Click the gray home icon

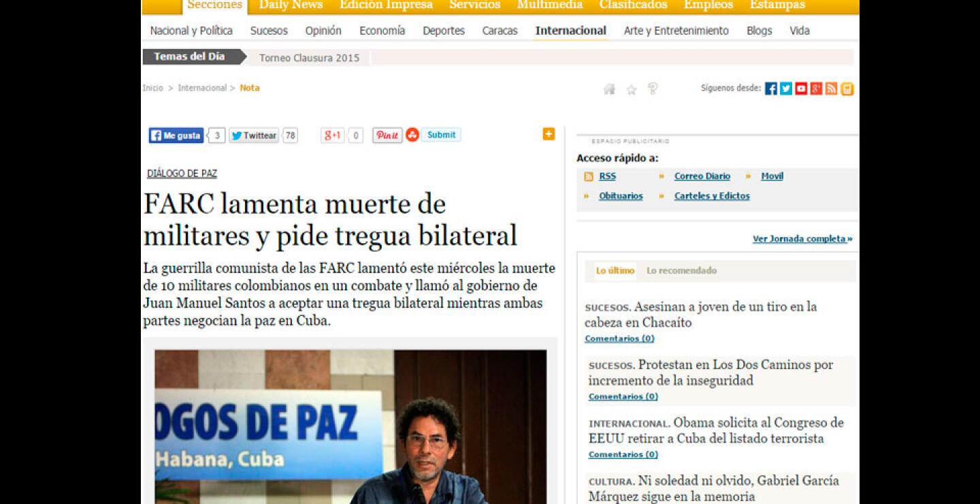click(609, 89)
